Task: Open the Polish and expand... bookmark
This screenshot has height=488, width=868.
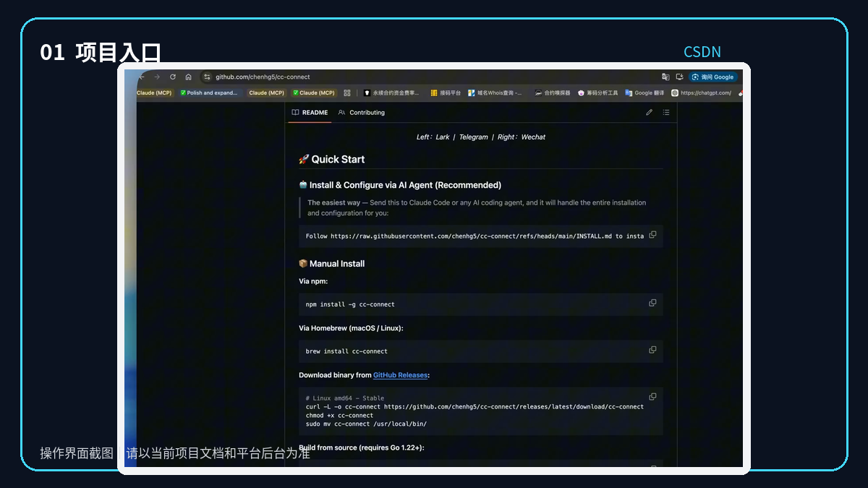Action: 209,93
